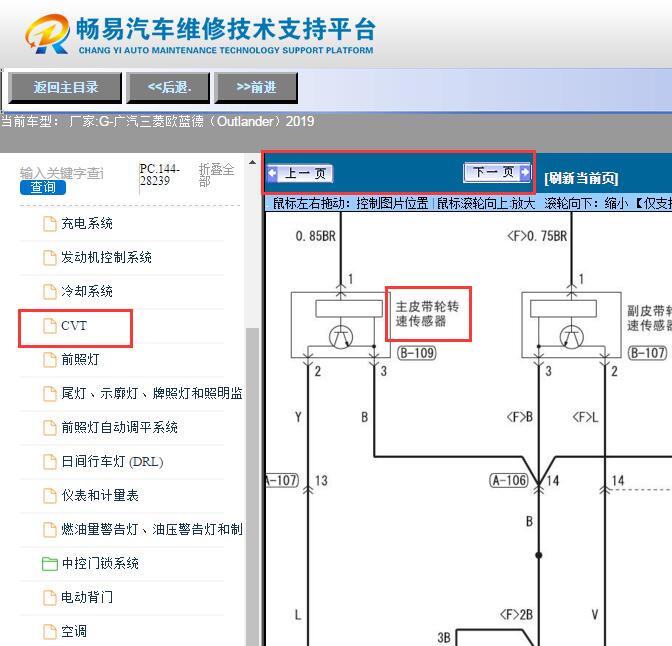
Task: Click the 主皮带轮转速传感器 label
Action: [x=427, y=314]
